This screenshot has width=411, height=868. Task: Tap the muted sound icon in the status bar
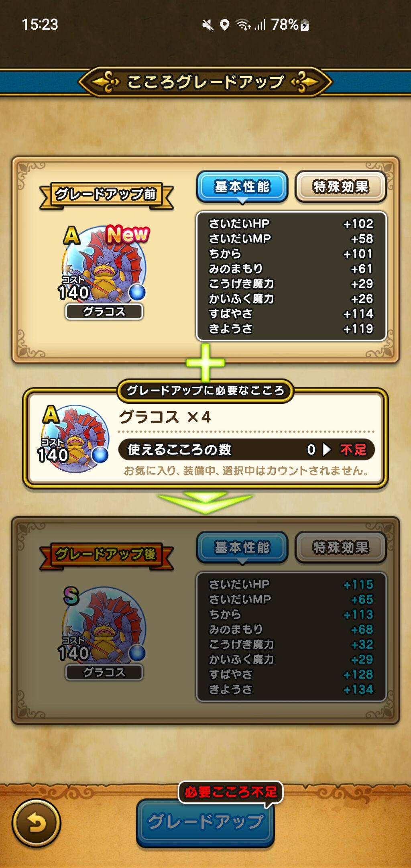(x=208, y=25)
